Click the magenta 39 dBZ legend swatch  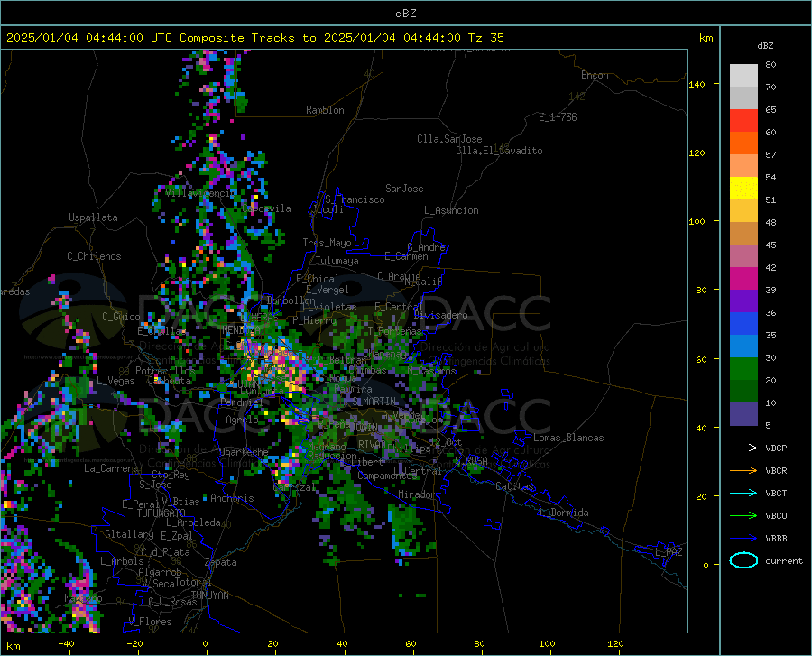pos(743,279)
